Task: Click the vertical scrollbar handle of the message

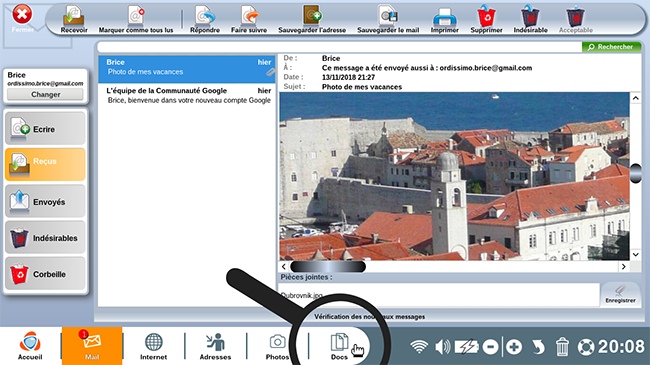Action: (x=635, y=173)
